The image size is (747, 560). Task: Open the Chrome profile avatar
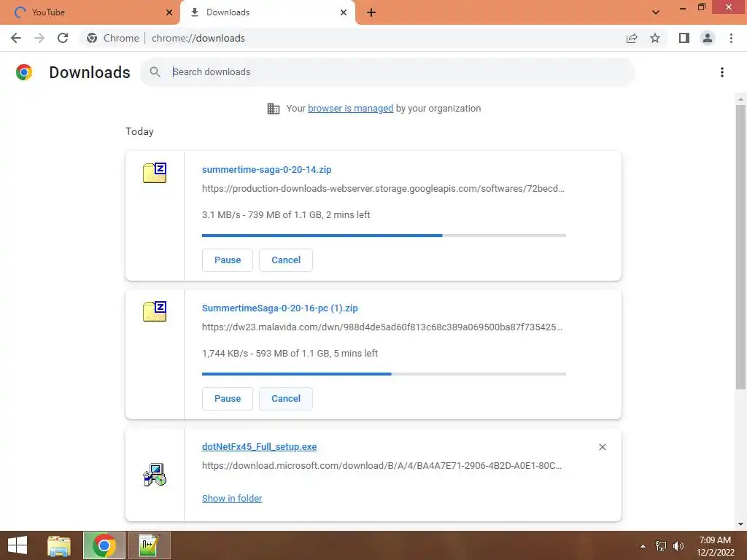pyautogui.click(x=708, y=38)
